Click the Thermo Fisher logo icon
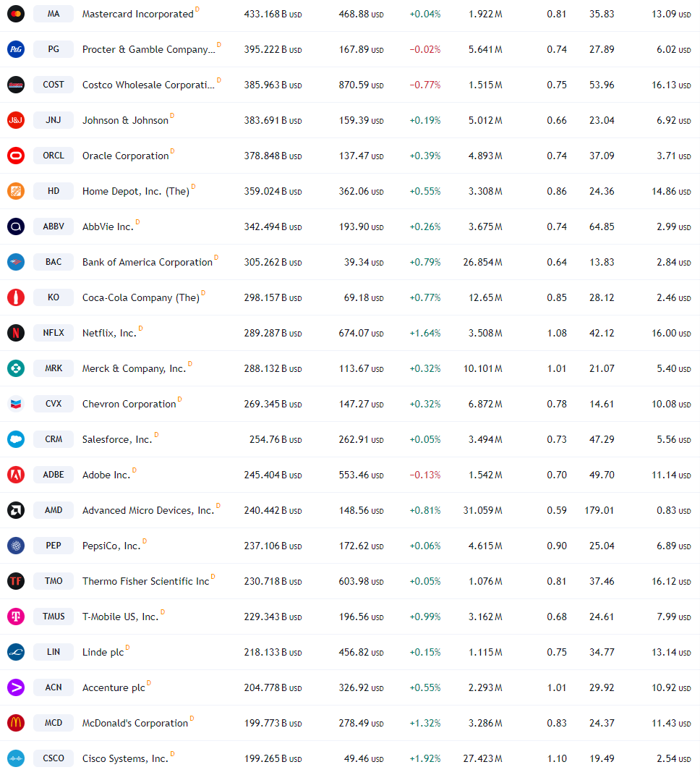Image resolution: width=700 pixels, height=775 pixels. [16, 581]
